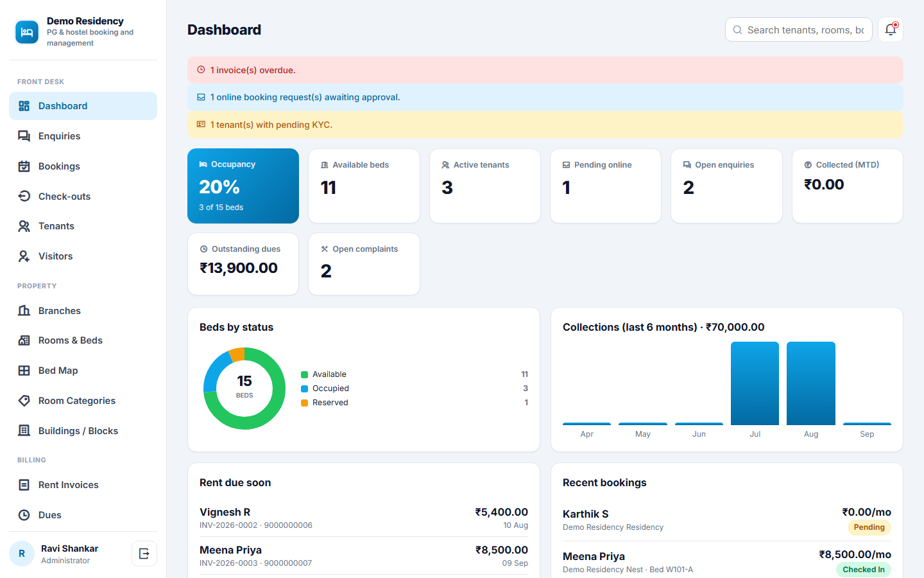Open Bed Map from sidebar
The image size is (924, 578).
[x=83, y=371]
